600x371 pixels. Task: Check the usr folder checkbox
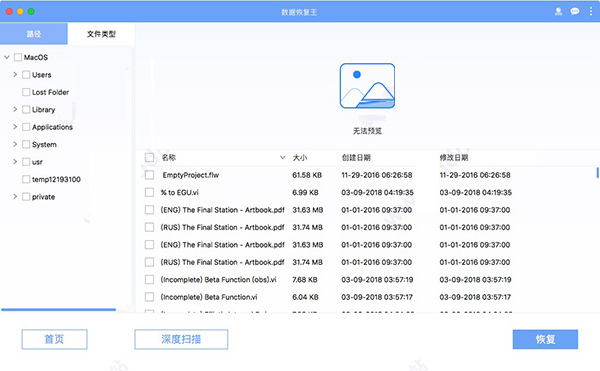(x=26, y=162)
